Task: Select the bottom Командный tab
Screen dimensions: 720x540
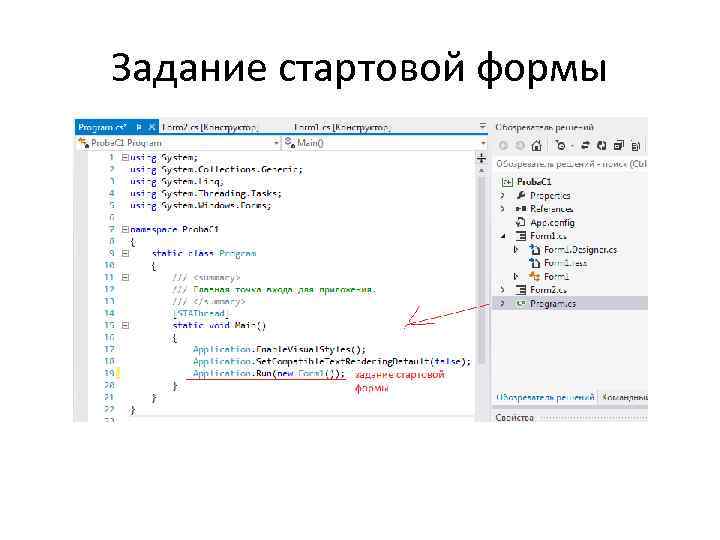Action: pyautogui.click(x=624, y=397)
